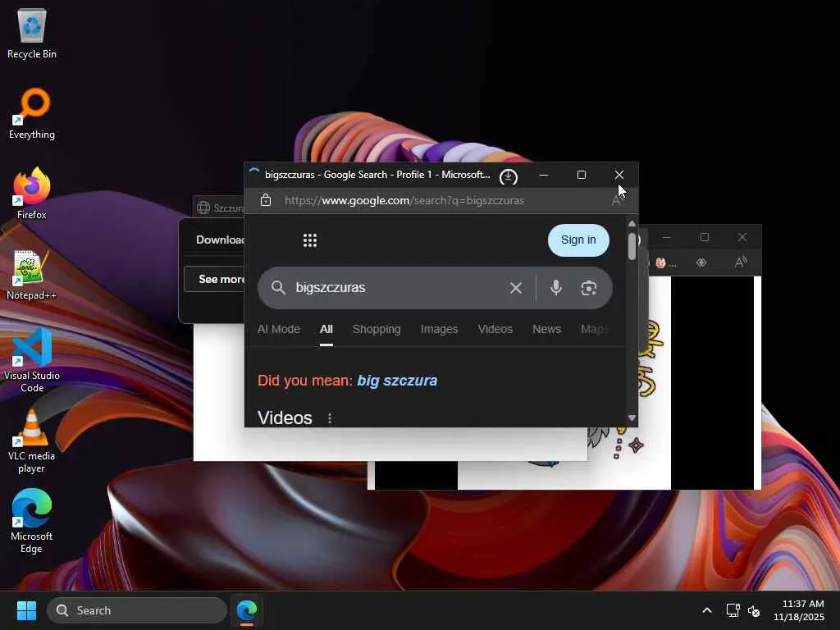The width and height of the screenshot is (840, 630).
Task: Open Visual Studio Code shortcut
Action: [x=32, y=361]
